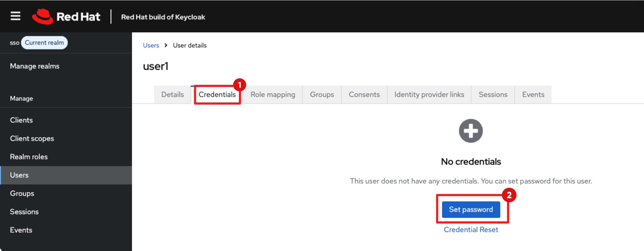This screenshot has height=251, width=644.
Task: Open the navigation hamburger menu
Action: tap(15, 16)
